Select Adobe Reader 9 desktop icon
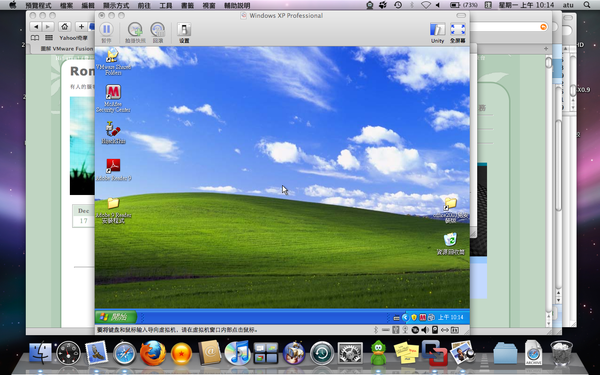 113,170
